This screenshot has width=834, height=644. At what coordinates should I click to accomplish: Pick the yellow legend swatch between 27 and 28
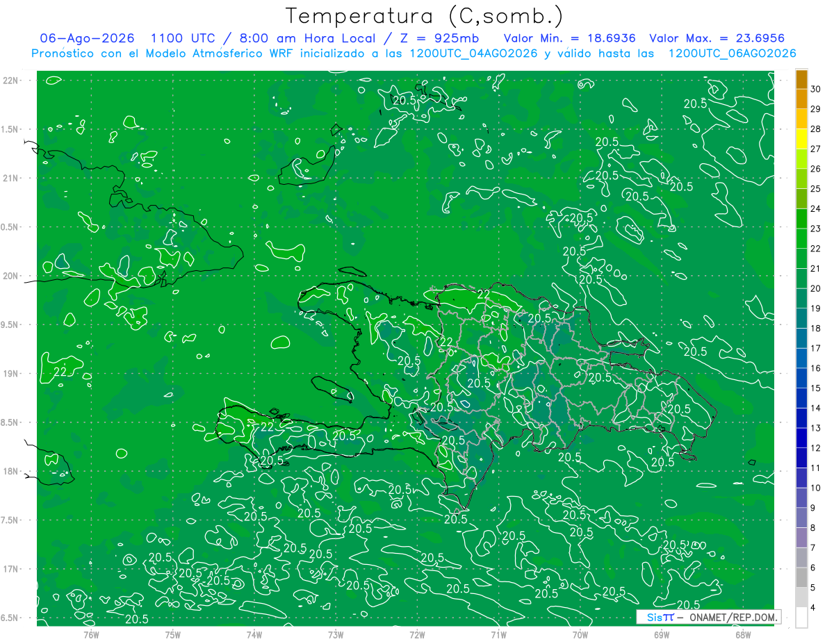click(801, 139)
